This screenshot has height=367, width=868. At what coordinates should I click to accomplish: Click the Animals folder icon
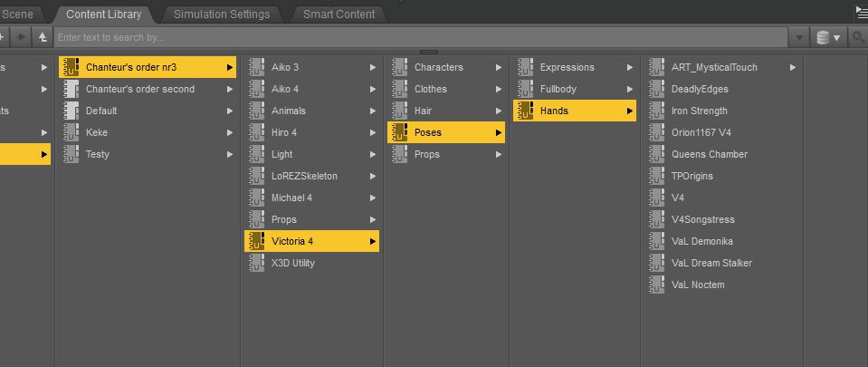point(257,111)
